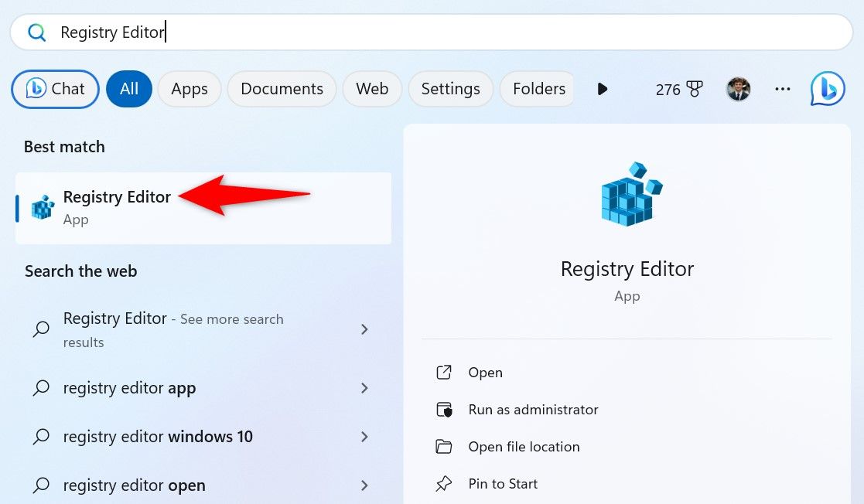Open Bing Chat using the top-right Bing icon
The image size is (864, 504).
tap(828, 89)
